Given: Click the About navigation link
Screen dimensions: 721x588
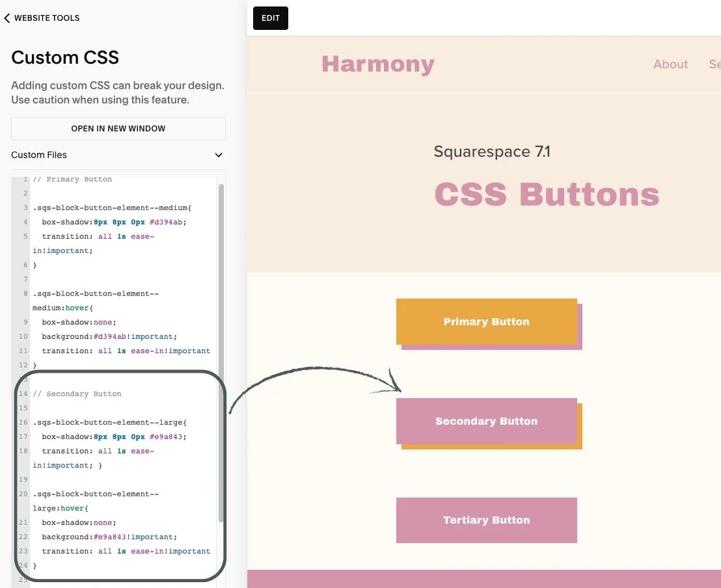Looking at the screenshot, I should (670, 64).
